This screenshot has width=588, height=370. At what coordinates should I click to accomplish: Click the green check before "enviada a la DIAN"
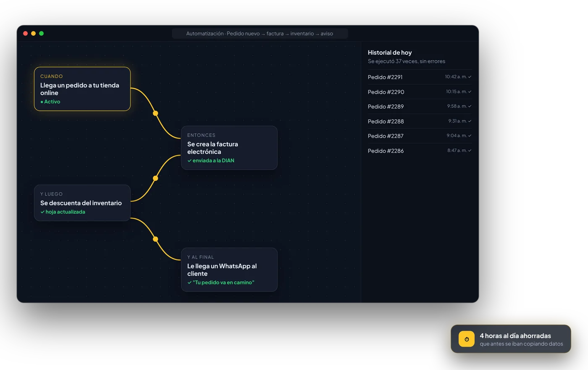(x=189, y=161)
